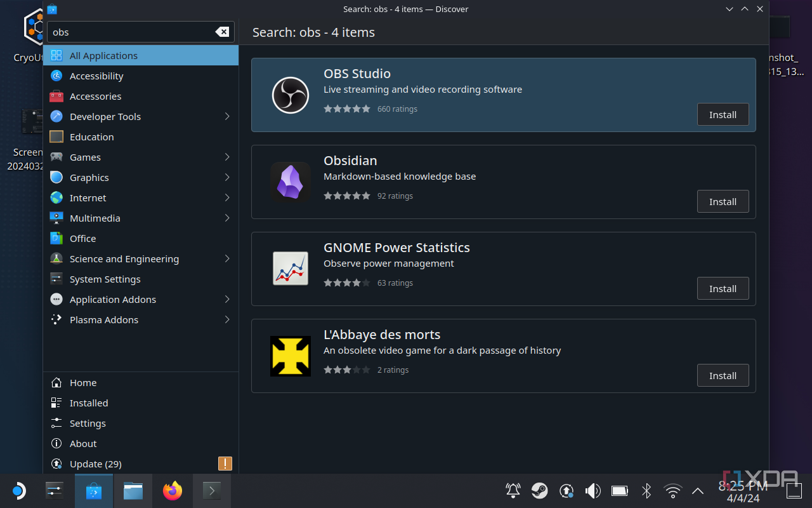Expand the Multimedia category arrow
This screenshot has width=812, height=508.
[x=227, y=218]
